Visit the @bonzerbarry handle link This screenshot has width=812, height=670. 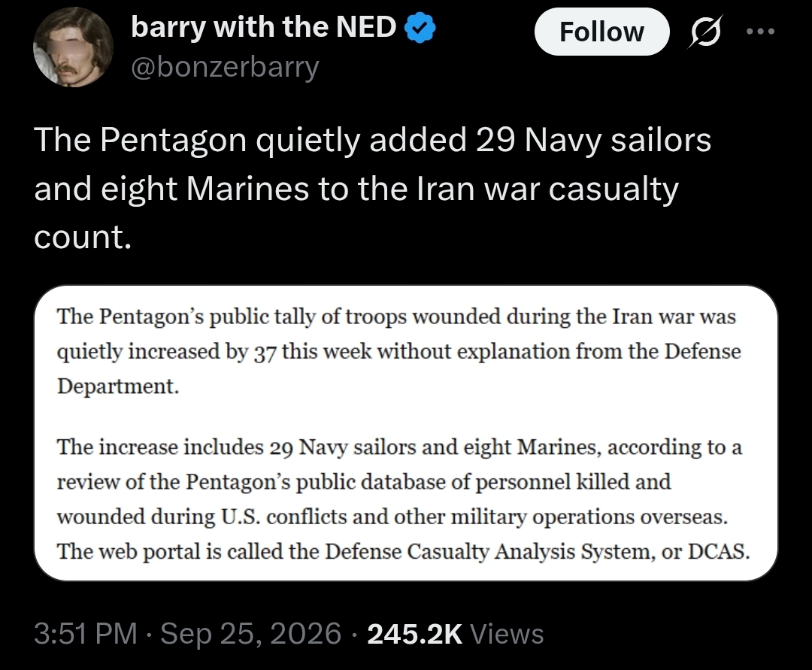[226, 67]
